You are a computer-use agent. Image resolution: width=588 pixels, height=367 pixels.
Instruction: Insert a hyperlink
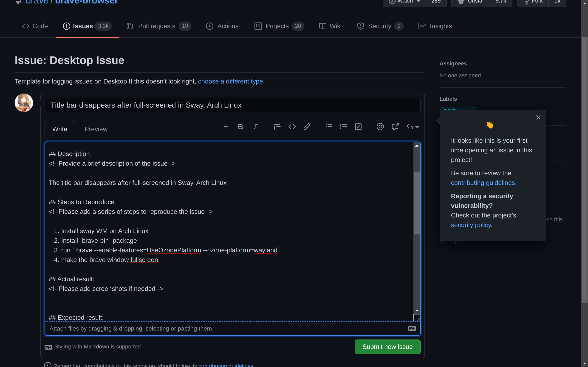coord(307,126)
